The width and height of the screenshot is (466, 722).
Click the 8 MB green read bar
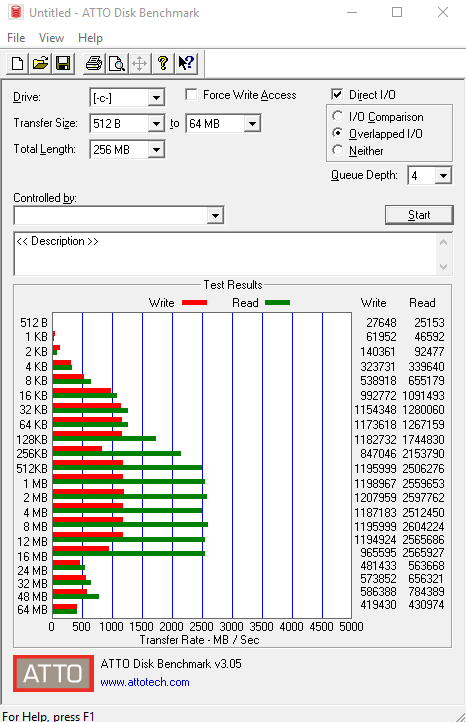[130, 524]
